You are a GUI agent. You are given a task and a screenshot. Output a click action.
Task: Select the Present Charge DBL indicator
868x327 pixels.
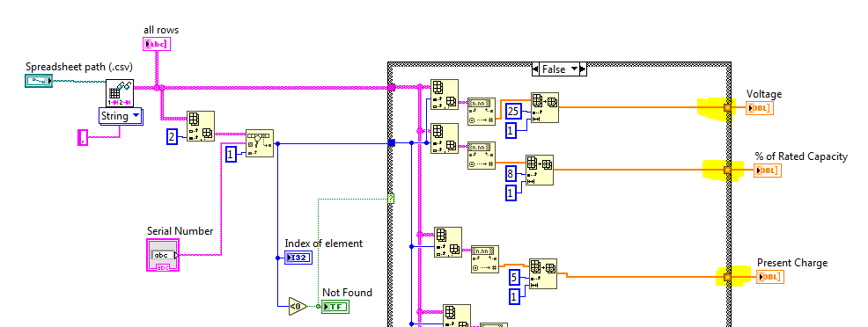(x=770, y=277)
